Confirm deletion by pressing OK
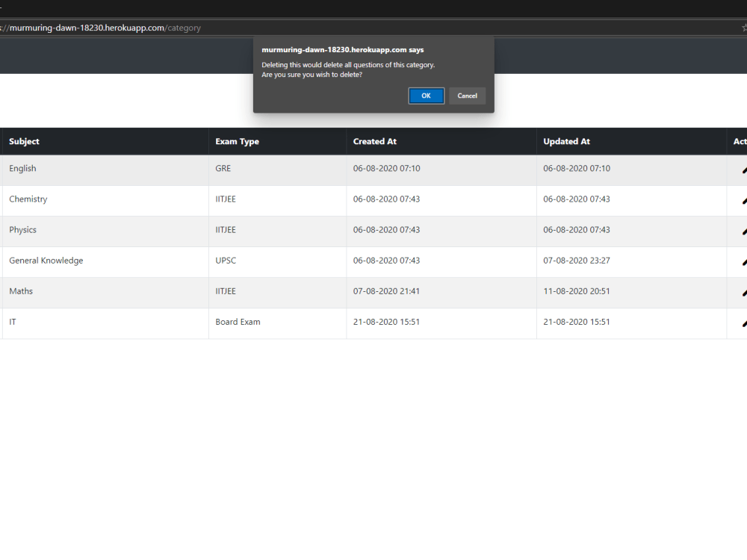747x560 pixels. (426, 96)
